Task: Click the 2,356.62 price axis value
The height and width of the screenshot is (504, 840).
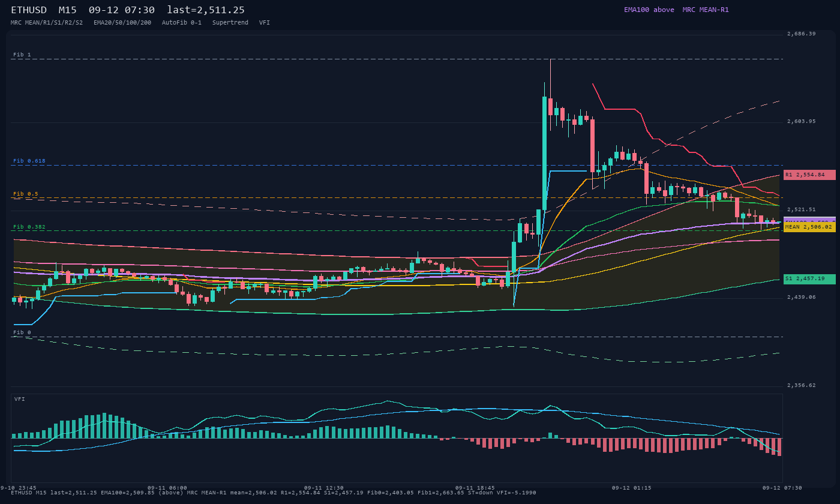Action: [x=802, y=385]
